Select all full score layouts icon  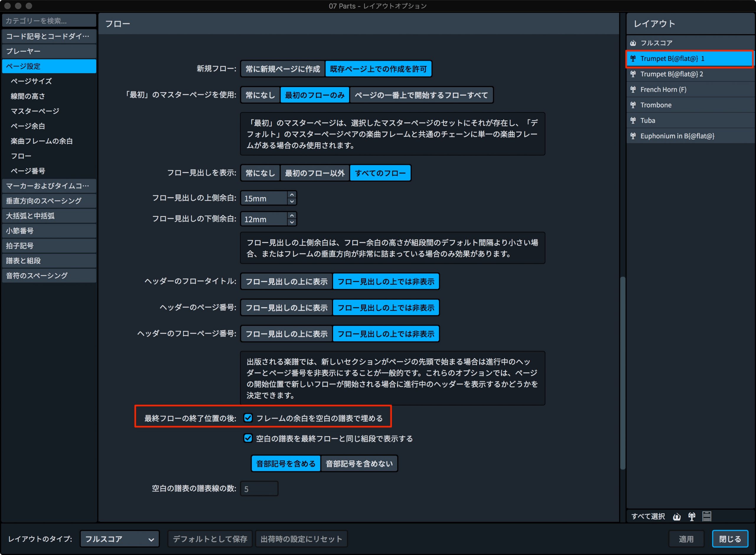coord(677,516)
